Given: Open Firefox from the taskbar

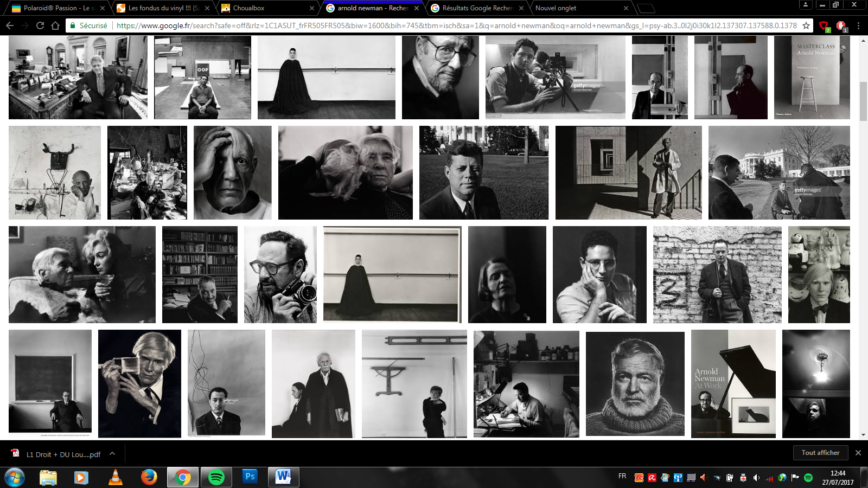Looking at the screenshot, I should [149, 477].
